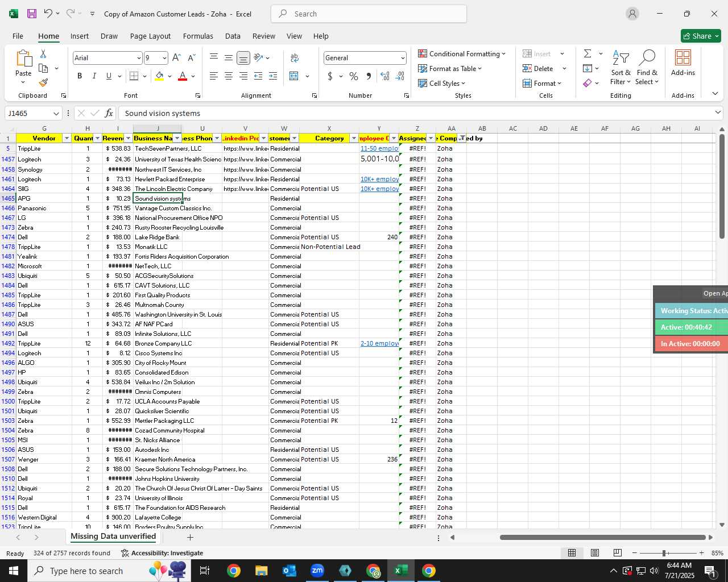Open the font name Arial dropdown
Screen dimensions: 728x582
[x=138, y=58]
